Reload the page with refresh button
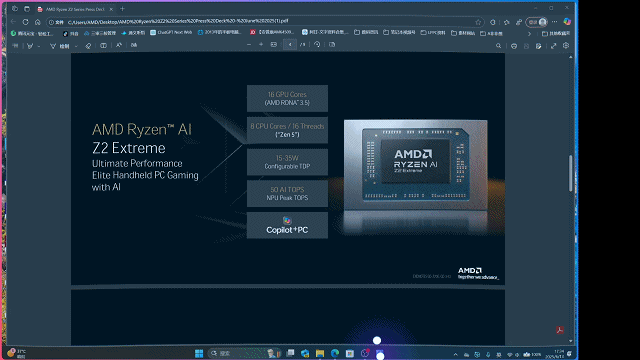 click(x=25, y=22)
